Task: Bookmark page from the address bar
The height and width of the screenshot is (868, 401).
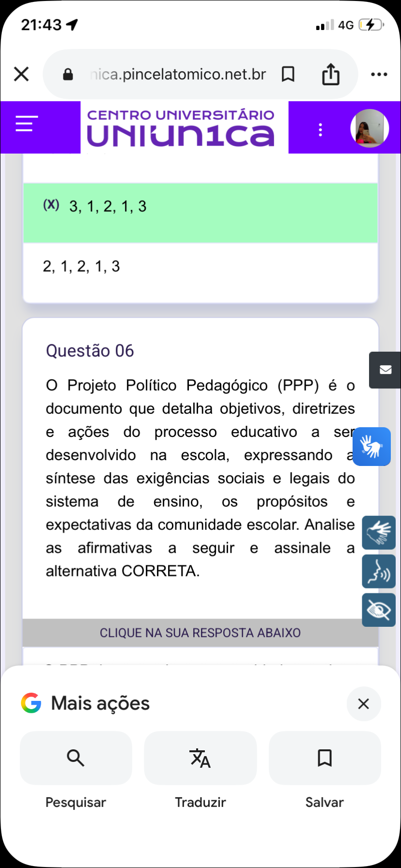Action: [288, 74]
